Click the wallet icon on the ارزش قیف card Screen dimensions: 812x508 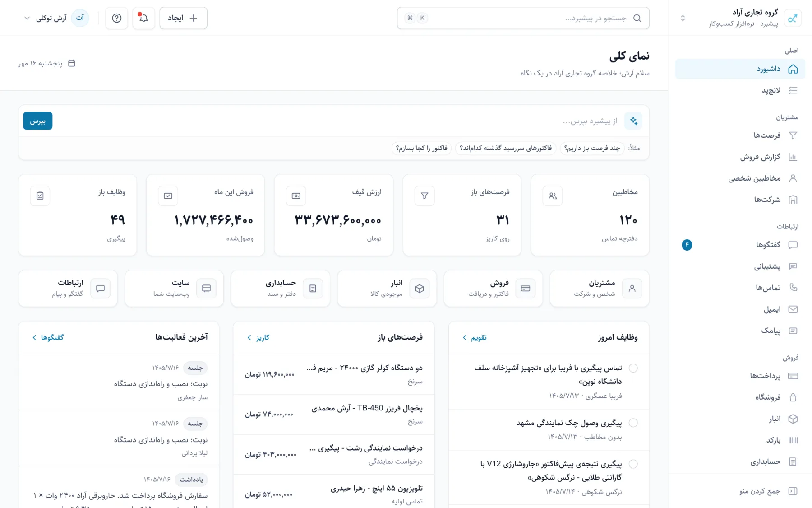point(296,196)
